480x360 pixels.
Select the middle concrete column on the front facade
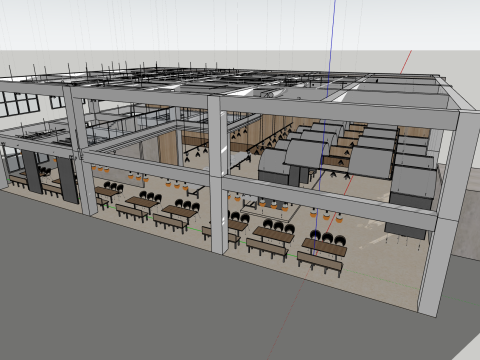218,175
